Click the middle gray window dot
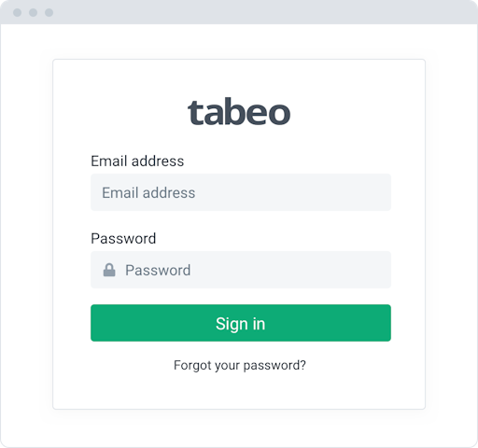The height and width of the screenshot is (448, 478). (34, 12)
